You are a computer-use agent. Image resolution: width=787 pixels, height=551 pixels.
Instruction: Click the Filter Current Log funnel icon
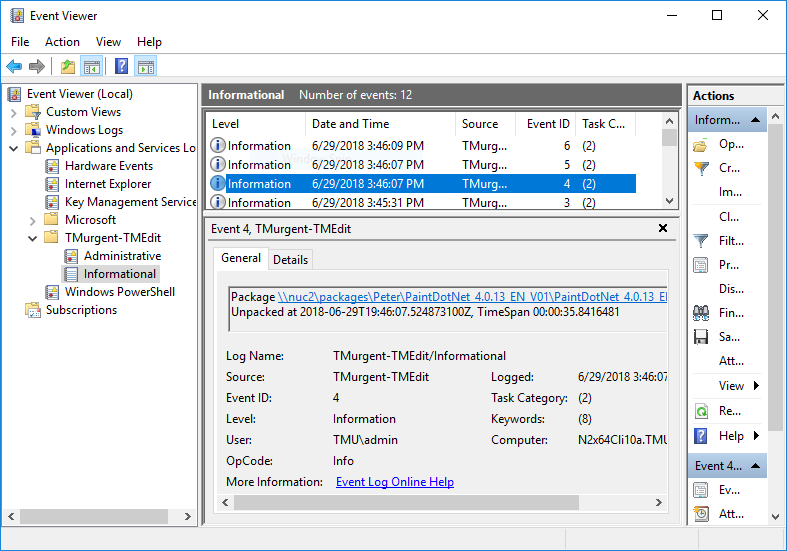pyautogui.click(x=701, y=241)
